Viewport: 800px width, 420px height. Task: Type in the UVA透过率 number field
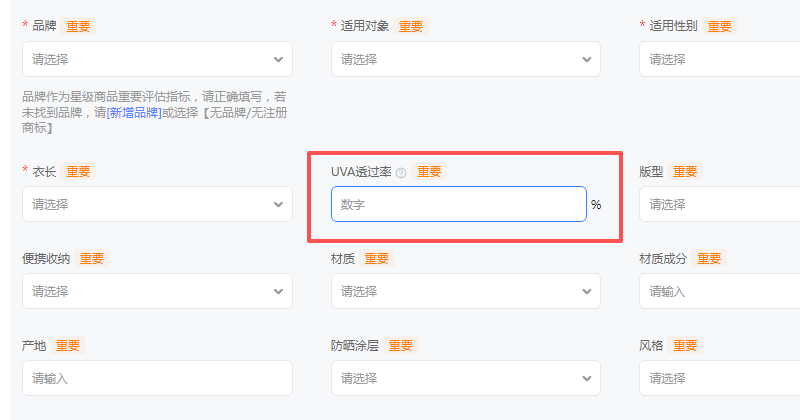click(458, 204)
